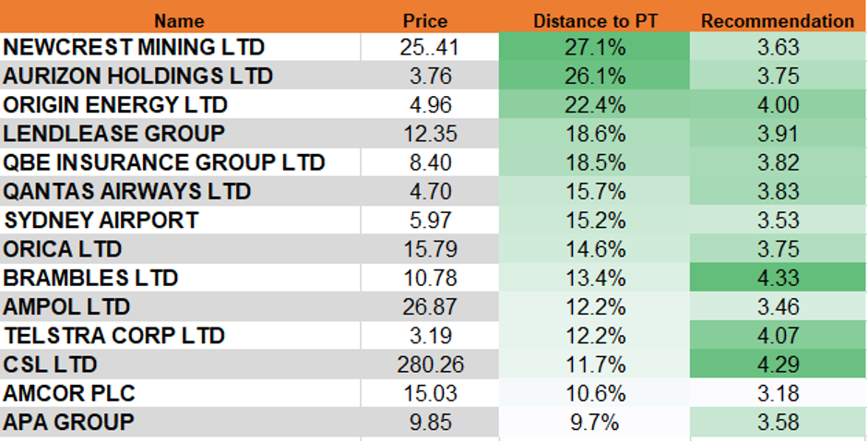Click Qantas price 4.70

click(x=430, y=190)
